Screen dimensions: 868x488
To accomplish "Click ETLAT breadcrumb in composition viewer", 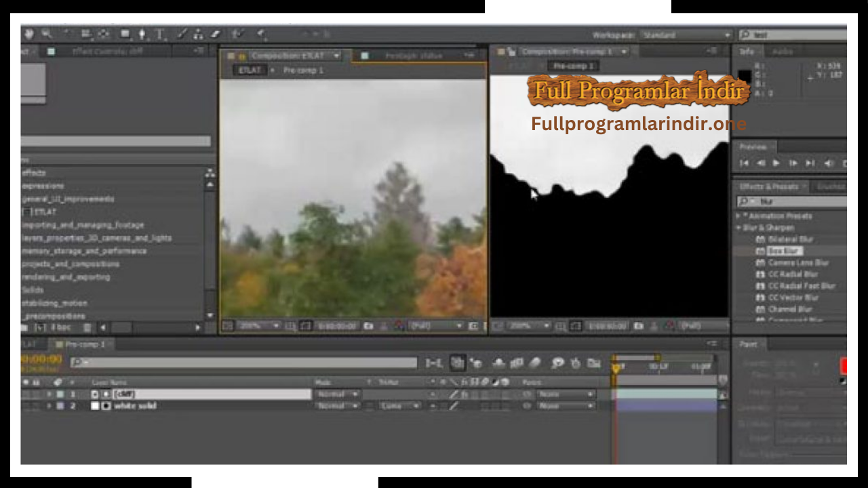I will coord(250,70).
